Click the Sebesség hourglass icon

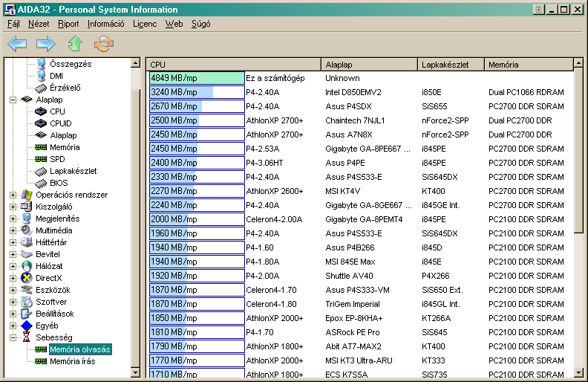coord(26,337)
